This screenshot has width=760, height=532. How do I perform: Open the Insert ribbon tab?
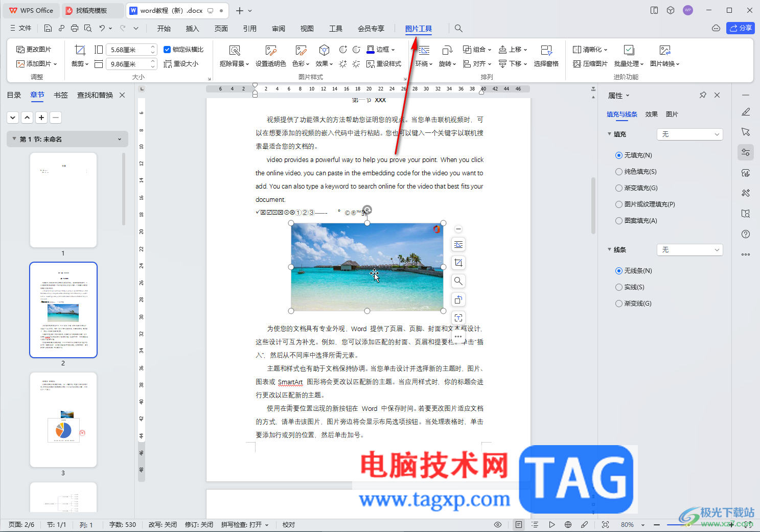(x=193, y=29)
